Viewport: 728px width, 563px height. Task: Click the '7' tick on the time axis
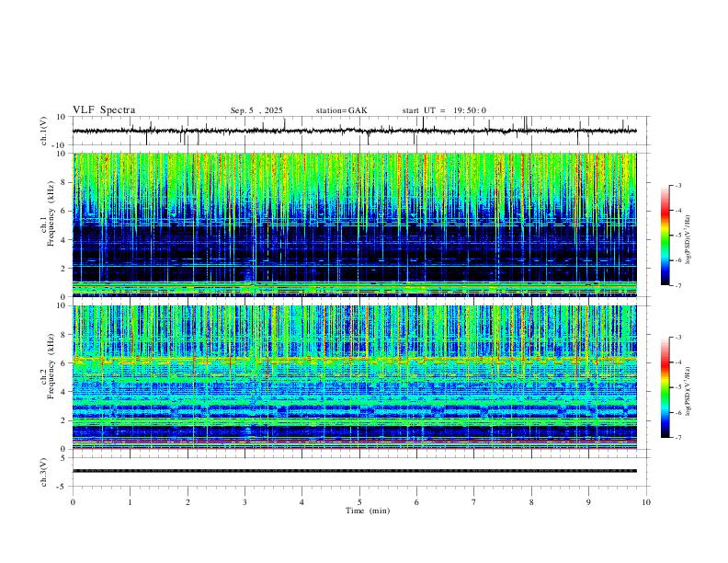[x=474, y=502]
